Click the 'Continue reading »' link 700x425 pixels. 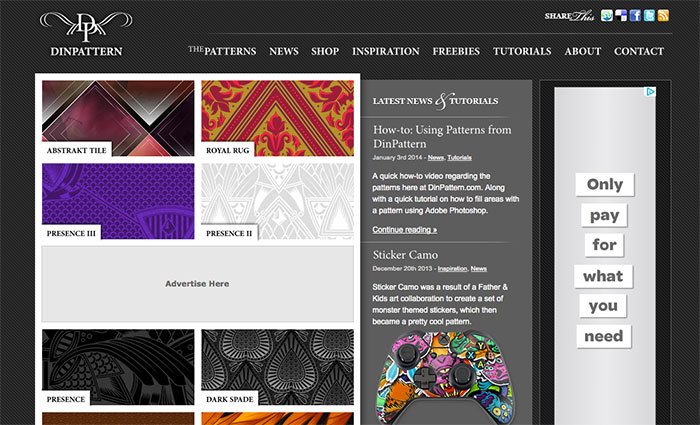tap(404, 229)
